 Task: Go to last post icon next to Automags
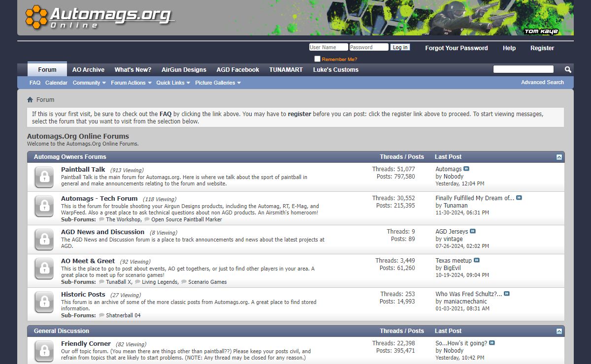(466, 169)
